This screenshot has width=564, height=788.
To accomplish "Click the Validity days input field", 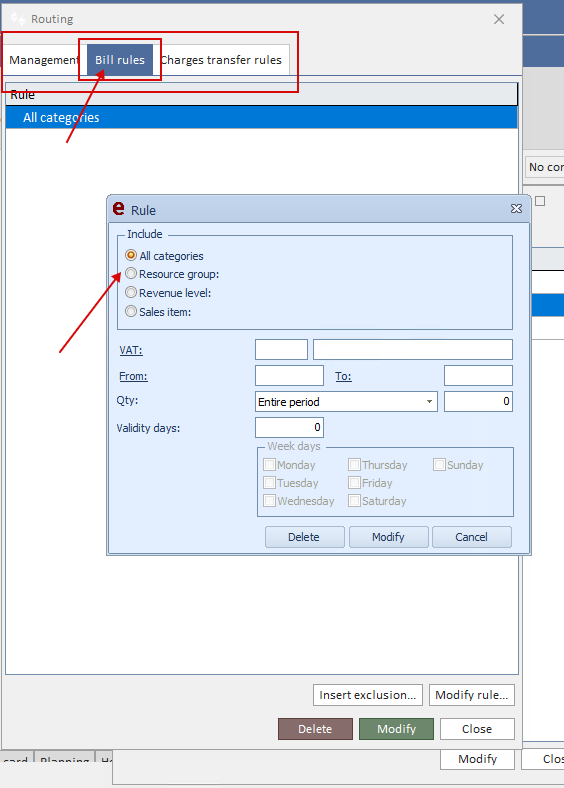I will (290, 427).
